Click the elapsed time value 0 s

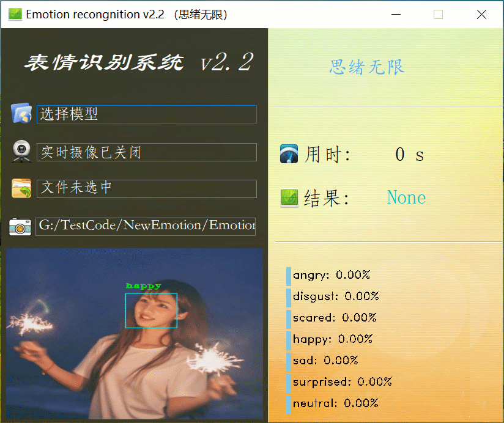410,155
